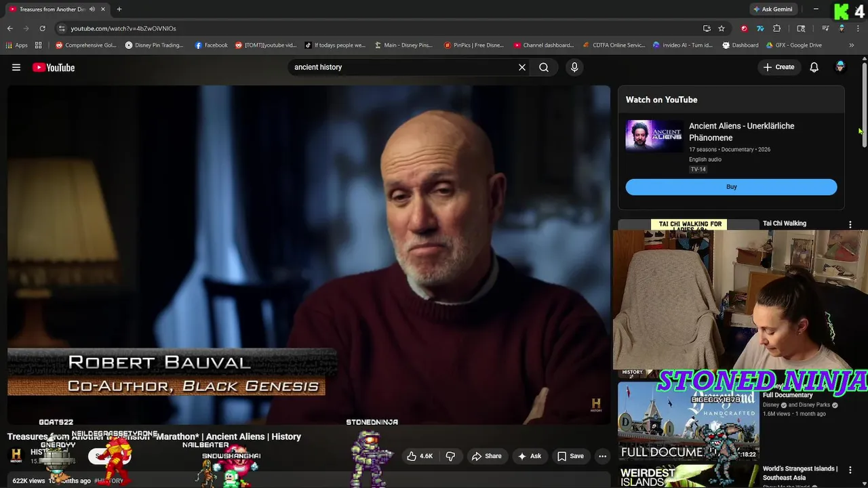Open History channel avatar
Viewport: 868px width, 488px height.
(16, 456)
